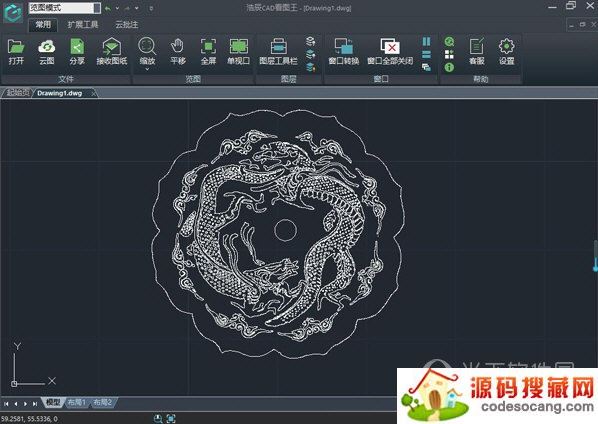598x424 pixels.
Task: Click the redo arrow in the title bar
Action: (x=127, y=8)
